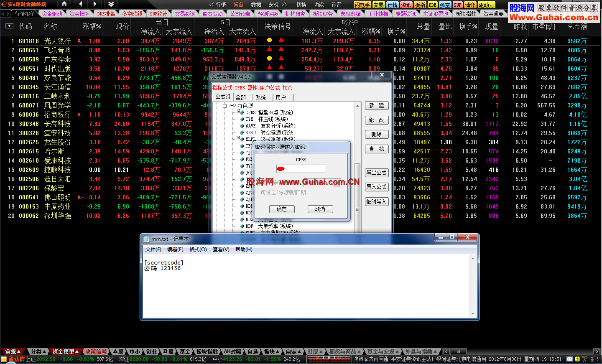Open the table column selector dropdown arrow

pyautogui.click(x=9, y=26)
